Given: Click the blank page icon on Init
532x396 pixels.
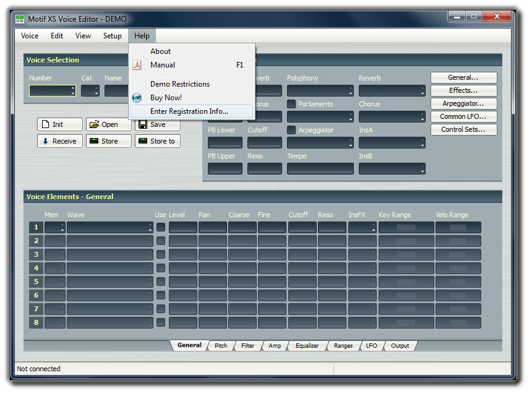Looking at the screenshot, I should pos(45,124).
